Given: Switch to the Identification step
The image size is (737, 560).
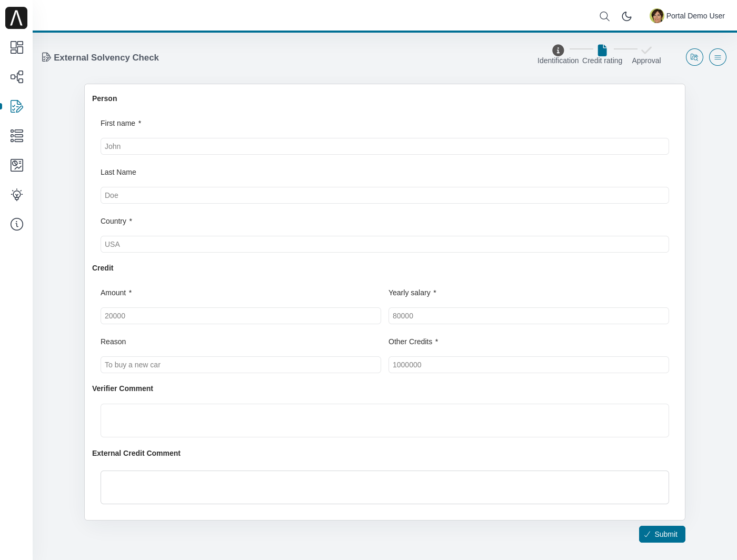Looking at the screenshot, I should [558, 50].
